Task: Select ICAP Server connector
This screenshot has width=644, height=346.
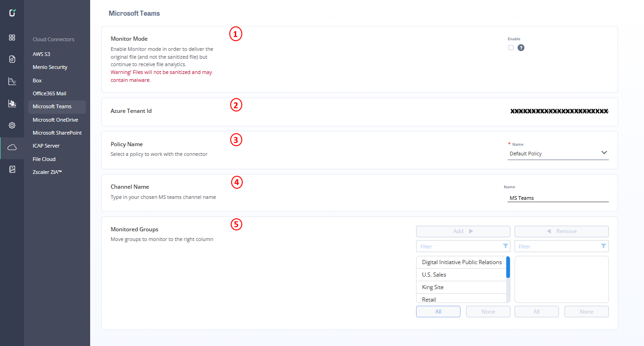Action: click(46, 146)
